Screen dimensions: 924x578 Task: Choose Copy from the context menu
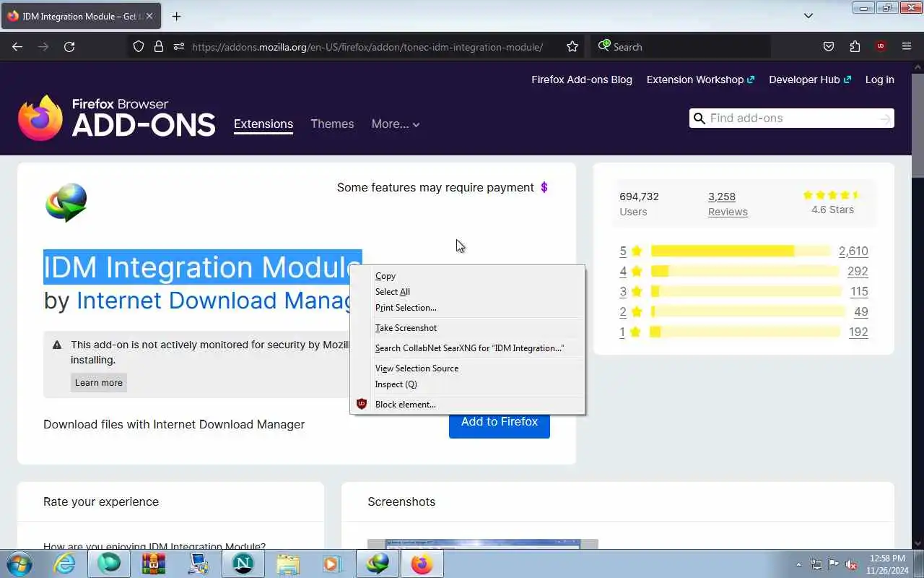pyautogui.click(x=466, y=276)
